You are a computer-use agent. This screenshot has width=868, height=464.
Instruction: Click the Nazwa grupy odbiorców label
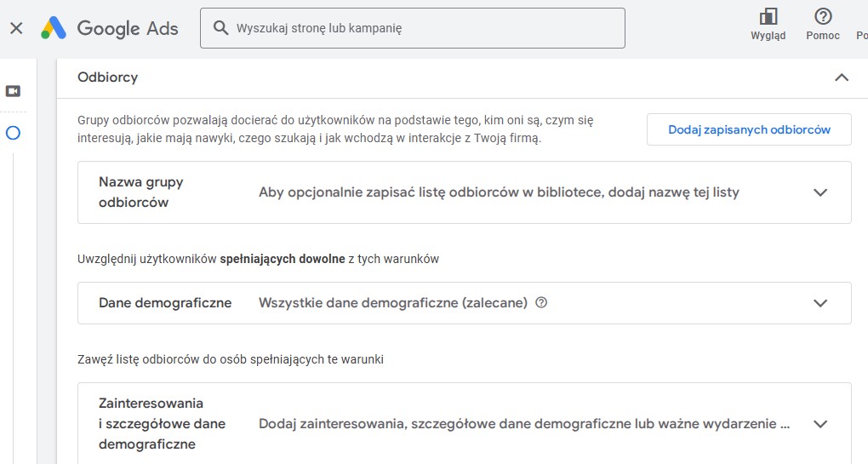[x=141, y=192]
